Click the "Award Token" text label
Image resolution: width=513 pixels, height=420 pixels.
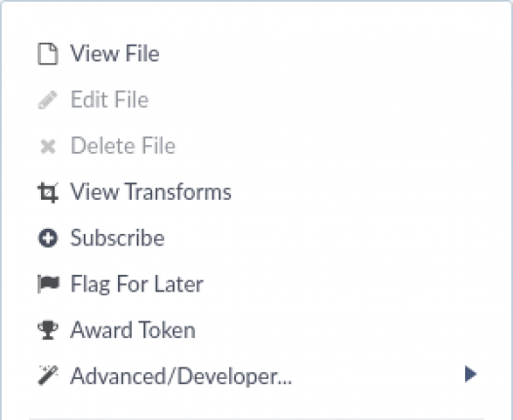pyautogui.click(x=133, y=330)
